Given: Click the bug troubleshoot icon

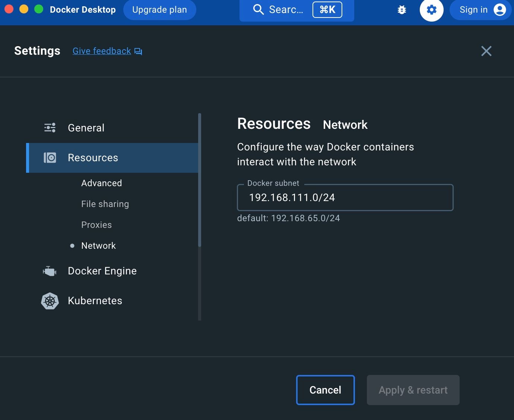Looking at the screenshot, I should click(x=402, y=10).
